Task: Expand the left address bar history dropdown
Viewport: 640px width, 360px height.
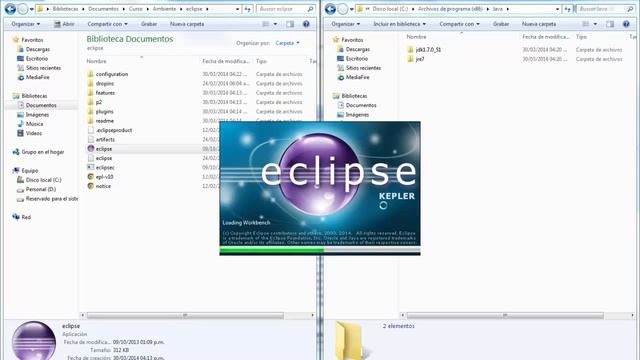Action: 238,9
